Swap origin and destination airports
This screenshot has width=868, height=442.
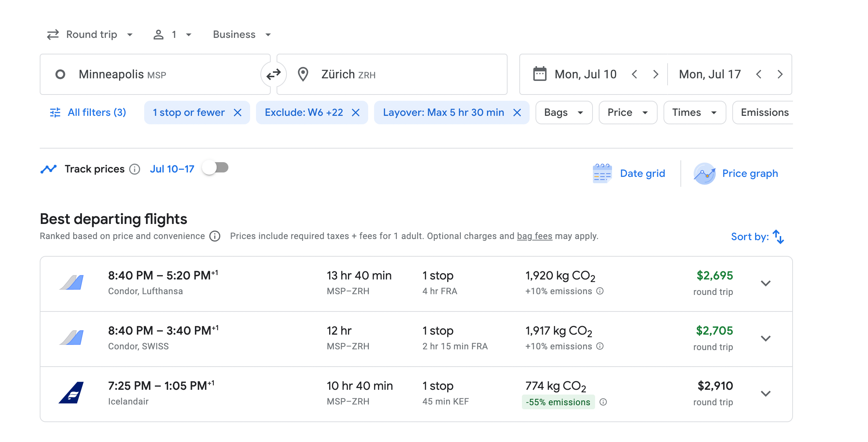tap(273, 75)
